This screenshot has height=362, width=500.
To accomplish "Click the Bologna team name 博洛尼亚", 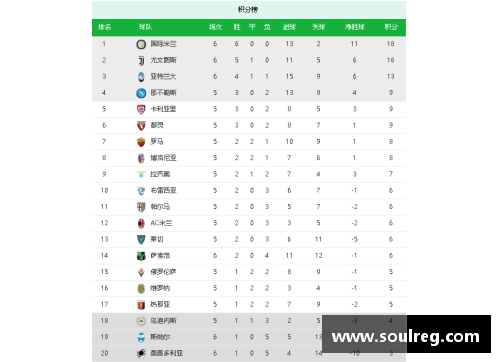I will click(x=163, y=158).
